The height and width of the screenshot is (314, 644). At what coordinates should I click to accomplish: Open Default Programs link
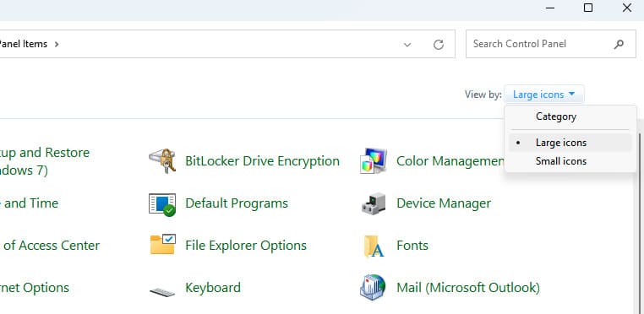tap(237, 203)
